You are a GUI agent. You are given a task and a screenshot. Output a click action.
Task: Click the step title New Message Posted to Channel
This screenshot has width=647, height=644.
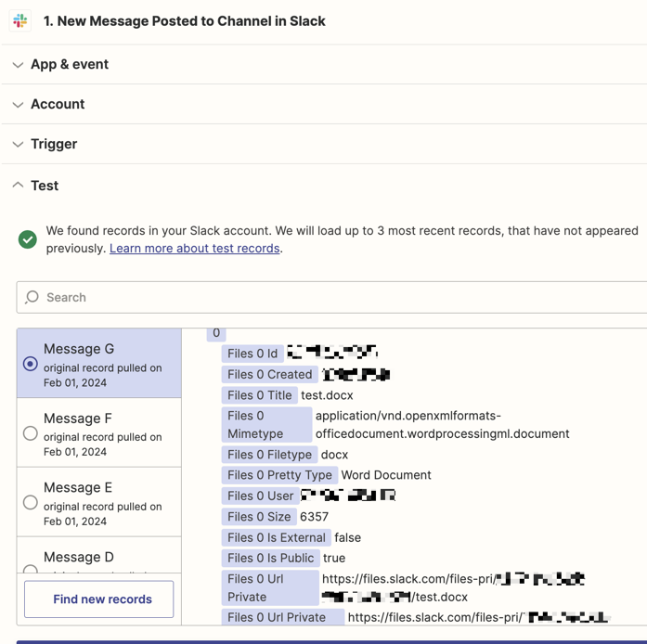point(185,21)
